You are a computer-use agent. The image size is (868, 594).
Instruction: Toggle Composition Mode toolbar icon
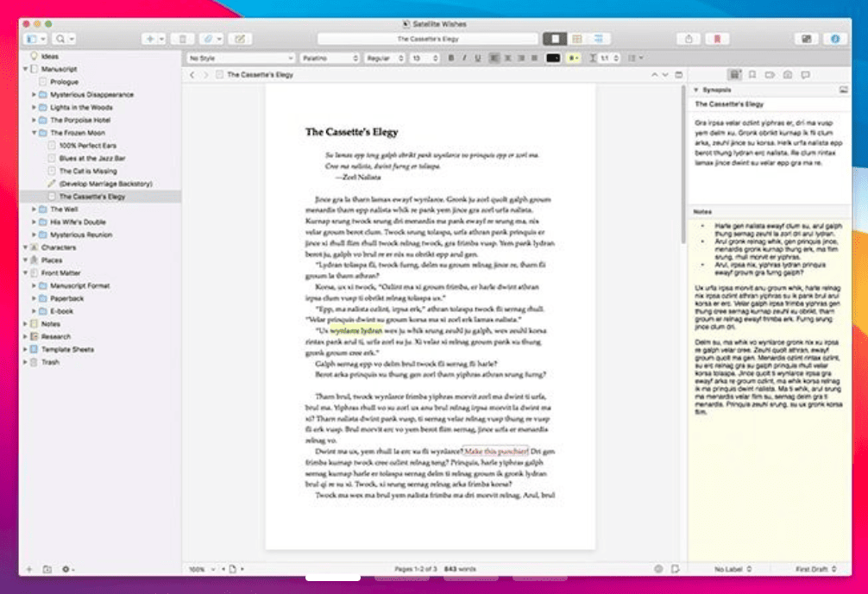(x=806, y=39)
